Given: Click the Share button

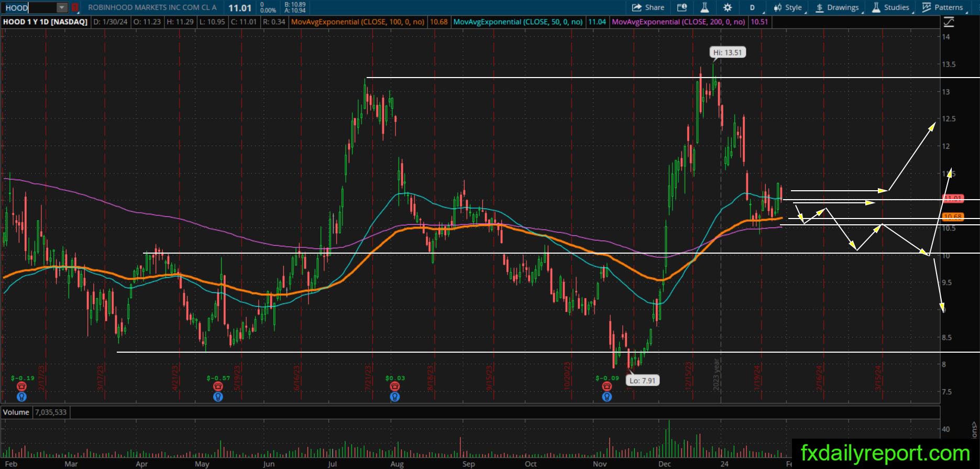Looking at the screenshot, I should pos(648,7).
